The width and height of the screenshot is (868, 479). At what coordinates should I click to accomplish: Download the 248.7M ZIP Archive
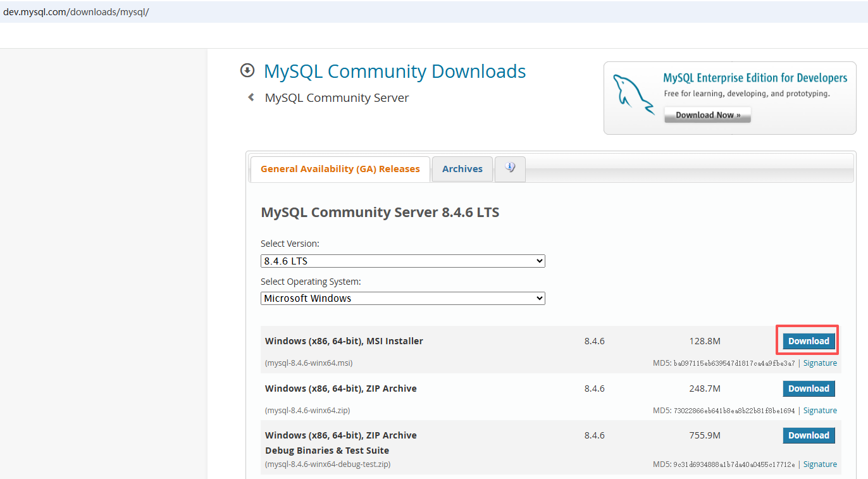point(809,389)
